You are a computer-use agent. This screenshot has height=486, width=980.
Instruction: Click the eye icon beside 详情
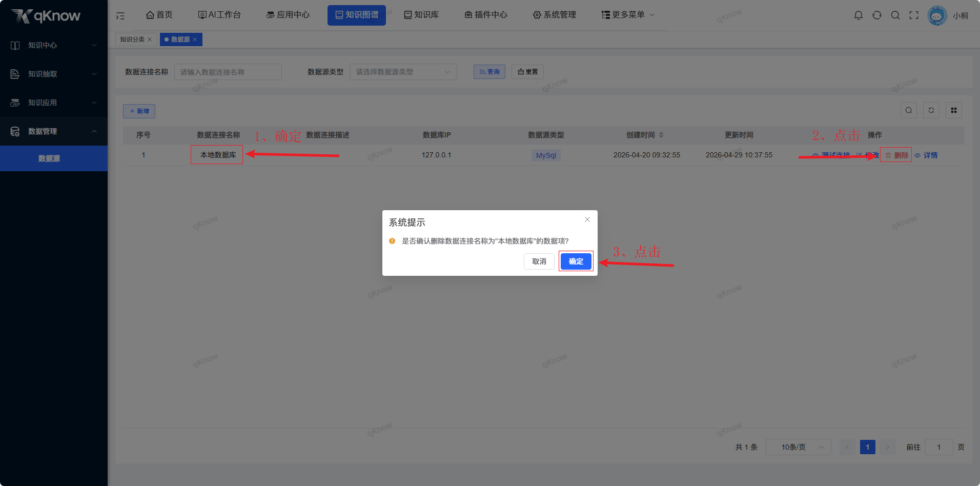point(917,155)
